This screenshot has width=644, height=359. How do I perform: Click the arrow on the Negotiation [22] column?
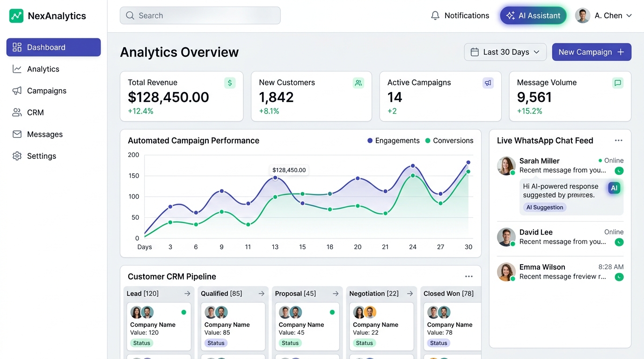pos(410,294)
